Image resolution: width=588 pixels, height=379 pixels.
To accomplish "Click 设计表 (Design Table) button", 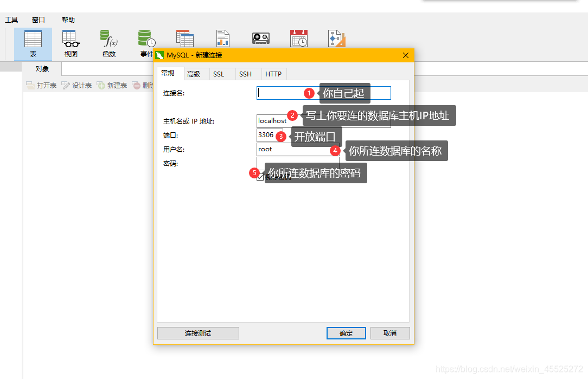I will [x=76, y=86].
